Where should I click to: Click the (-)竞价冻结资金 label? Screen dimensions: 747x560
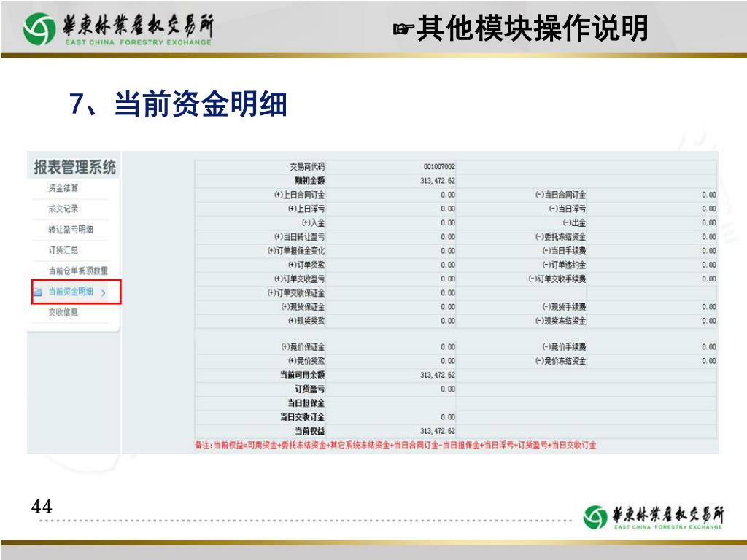click(561, 361)
